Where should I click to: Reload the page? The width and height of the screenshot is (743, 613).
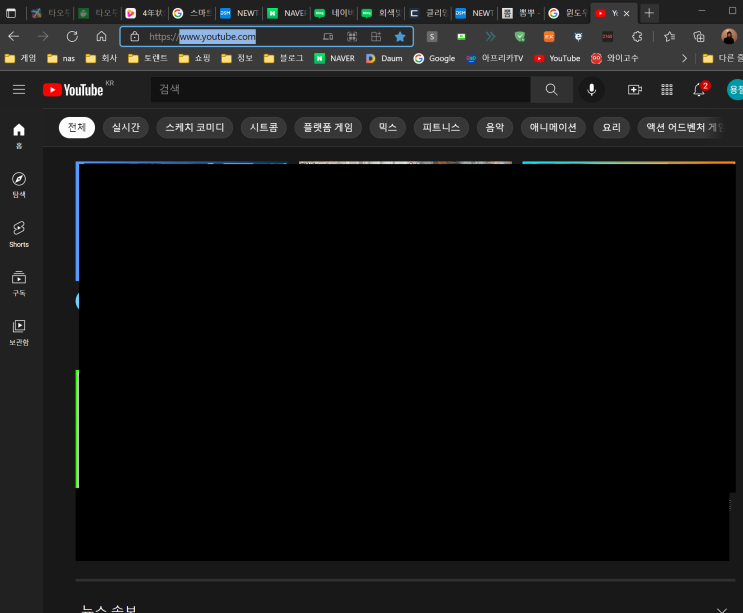(72, 36)
